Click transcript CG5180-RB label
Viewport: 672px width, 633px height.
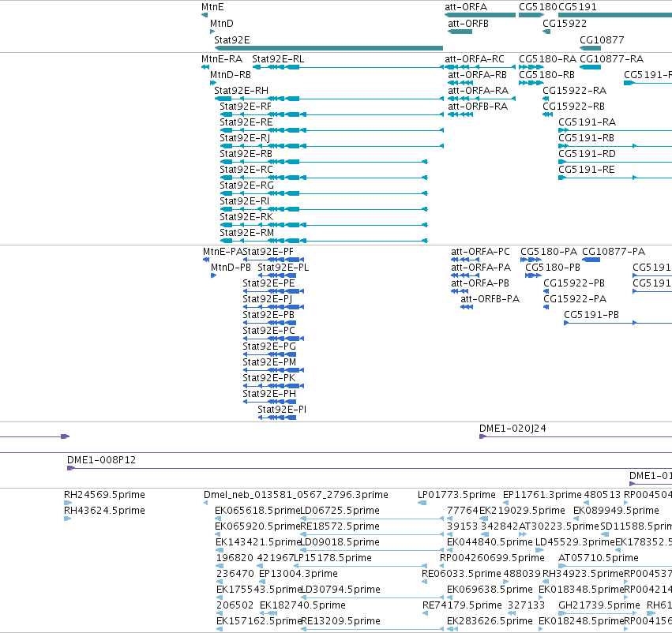[x=546, y=74]
